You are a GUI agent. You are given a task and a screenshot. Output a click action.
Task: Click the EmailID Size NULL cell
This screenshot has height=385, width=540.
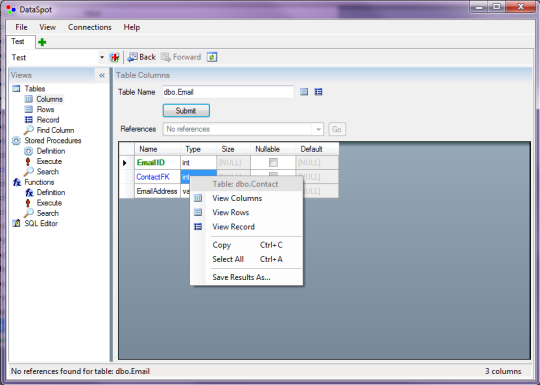233,163
